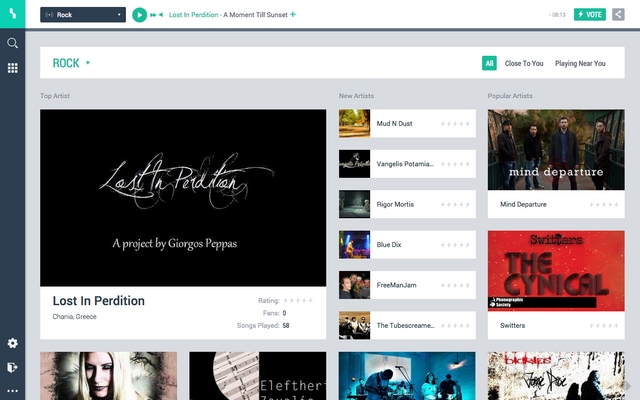640x400 pixels.
Task: Open the three dots more menu
Action: 13,391
